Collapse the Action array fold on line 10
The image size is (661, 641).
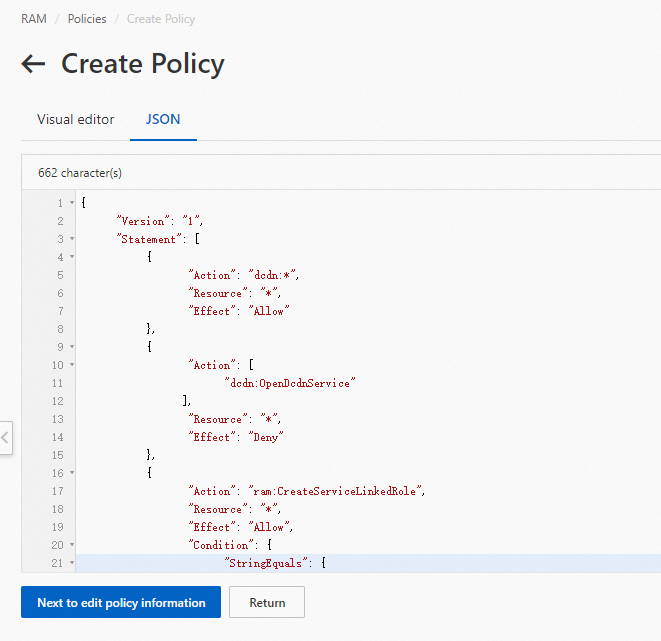72,365
